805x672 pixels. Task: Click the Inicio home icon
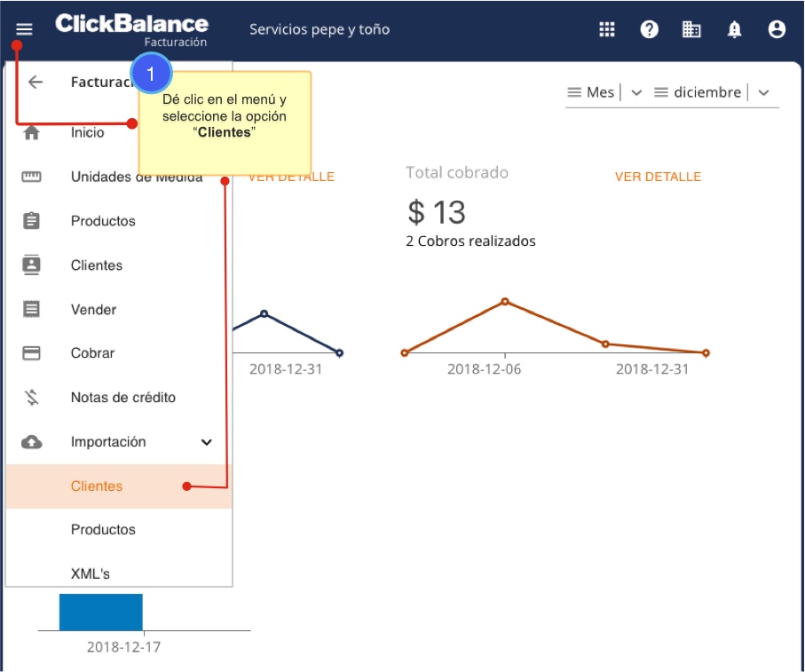coord(32,133)
